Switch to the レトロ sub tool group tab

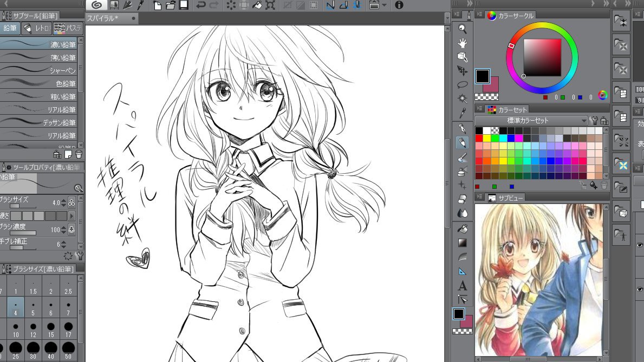click(37, 28)
